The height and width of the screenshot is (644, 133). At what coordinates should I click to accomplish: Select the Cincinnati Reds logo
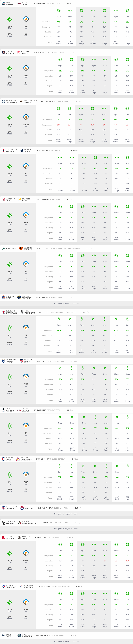click(3, 200)
